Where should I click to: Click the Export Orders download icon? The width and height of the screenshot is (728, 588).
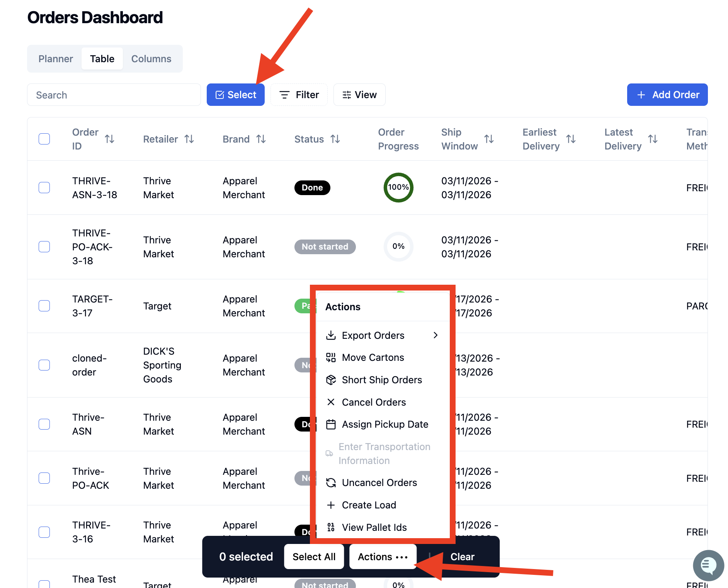pyautogui.click(x=331, y=335)
